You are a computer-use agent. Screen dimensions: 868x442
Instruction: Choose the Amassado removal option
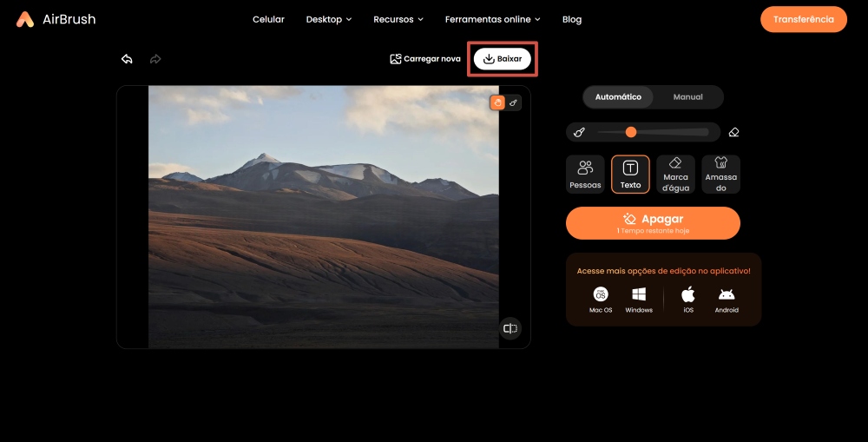720,175
